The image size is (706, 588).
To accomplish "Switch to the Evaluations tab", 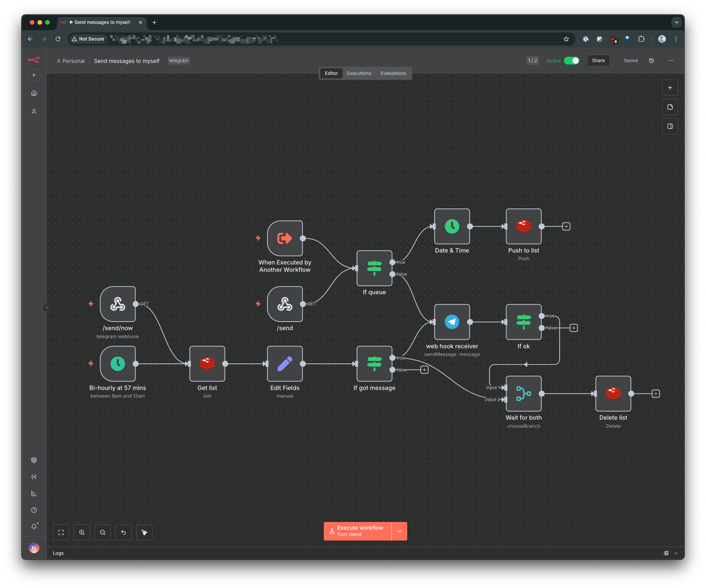I will (x=393, y=73).
